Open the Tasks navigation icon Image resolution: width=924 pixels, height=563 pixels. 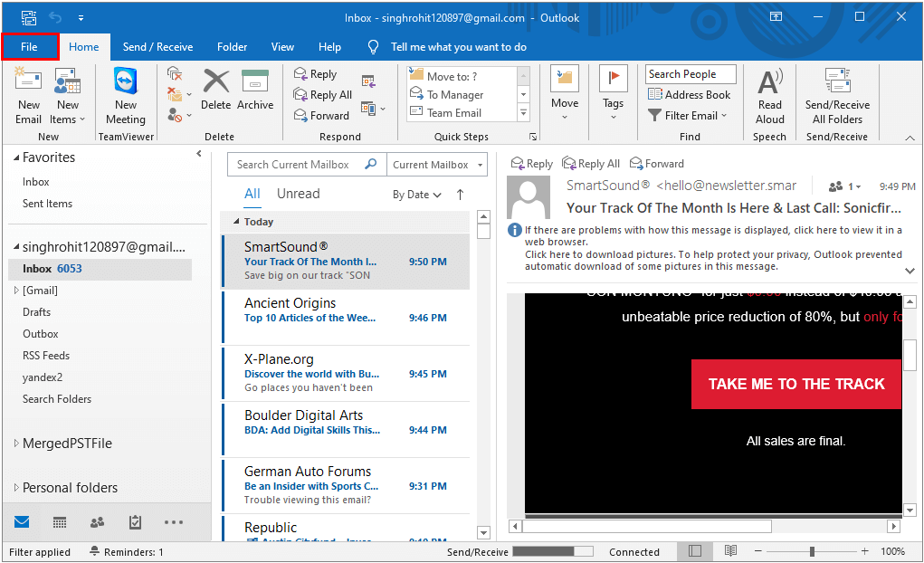pyautogui.click(x=135, y=522)
